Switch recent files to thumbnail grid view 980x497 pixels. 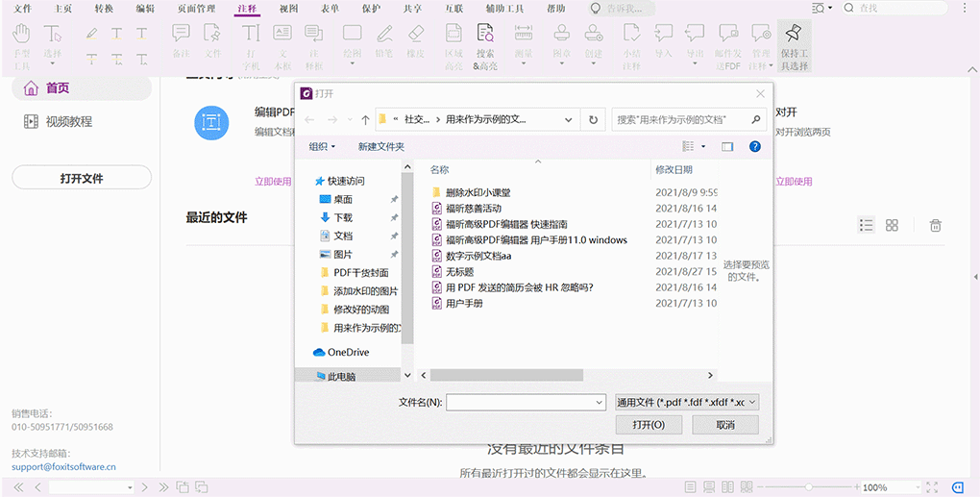click(x=892, y=225)
